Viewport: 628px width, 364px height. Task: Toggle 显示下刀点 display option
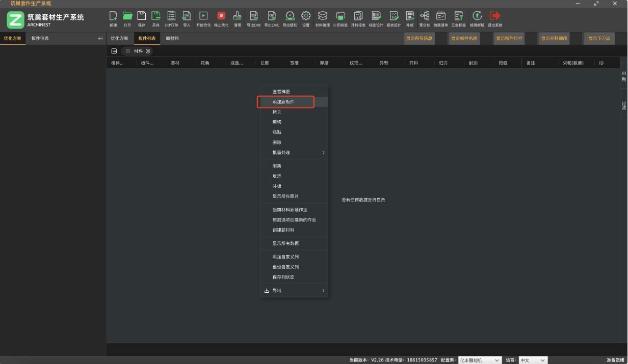click(x=599, y=39)
